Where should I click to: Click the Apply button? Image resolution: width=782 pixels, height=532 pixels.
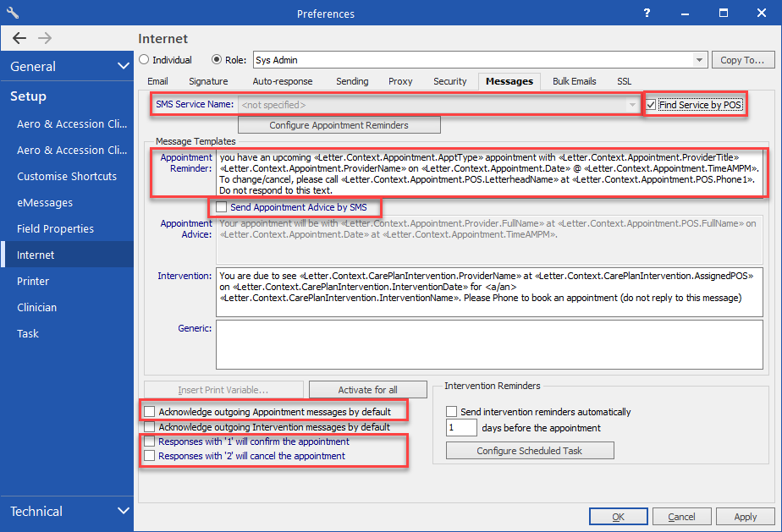[745, 517]
